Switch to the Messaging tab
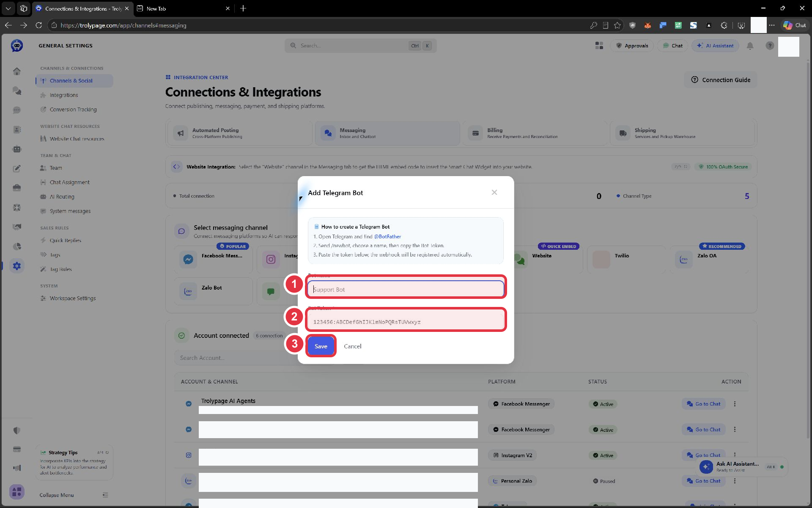The height and width of the screenshot is (508, 812). click(x=387, y=133)
